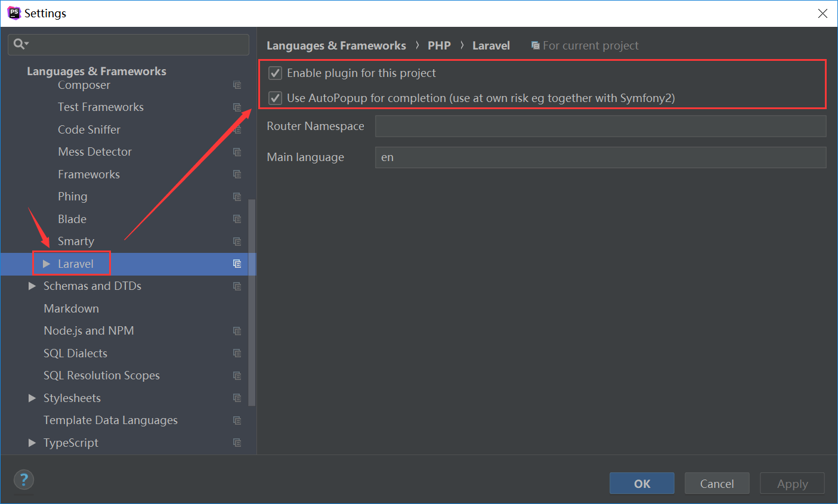Click the project-level icon beside Laravel
The height and width of the screenshot is (504, 838).
237,264
